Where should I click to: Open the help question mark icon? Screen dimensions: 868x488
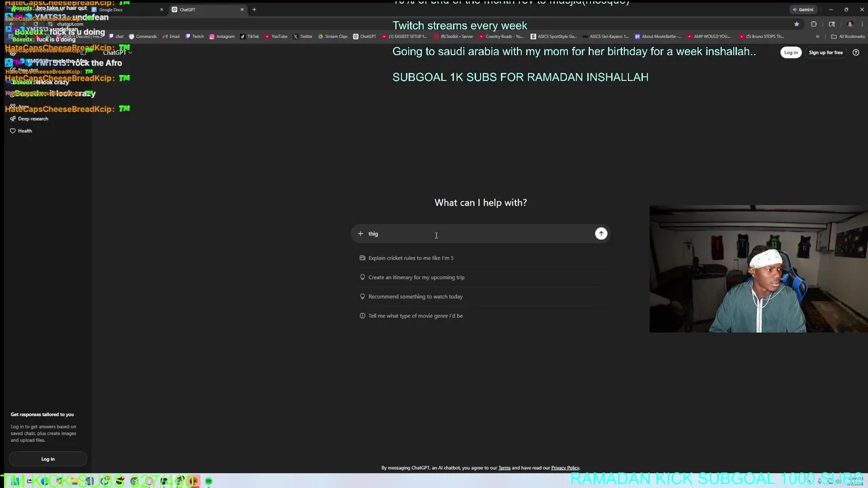856,52
